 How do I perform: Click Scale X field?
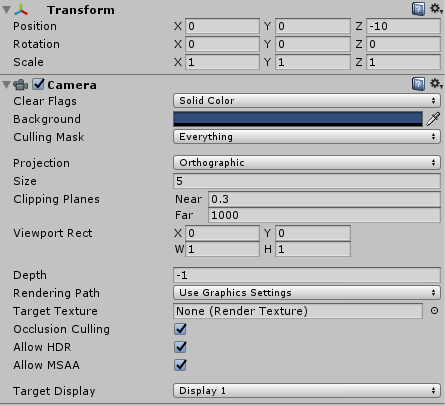point(222,62)
